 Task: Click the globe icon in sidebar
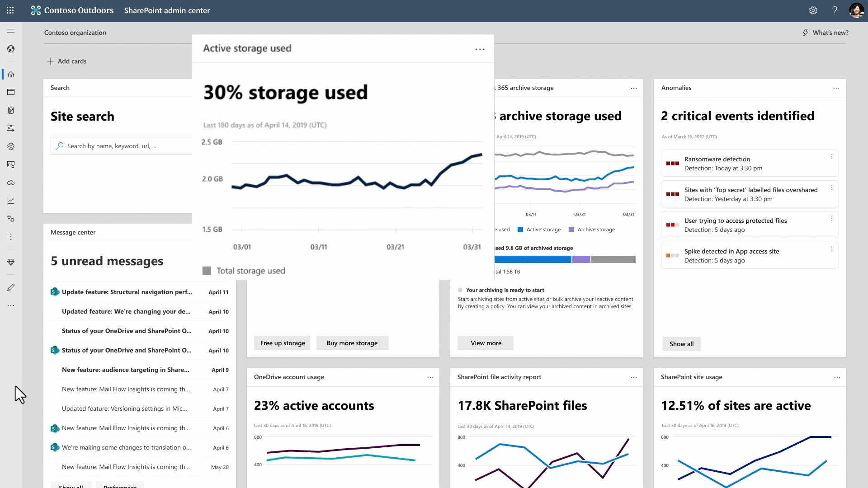[x=11, y=49]
